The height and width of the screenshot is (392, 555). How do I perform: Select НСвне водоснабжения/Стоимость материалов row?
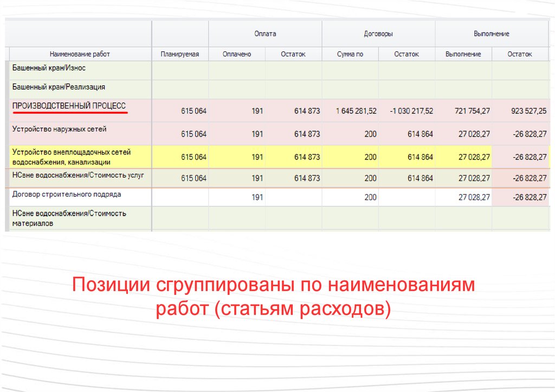pos(69,218)
